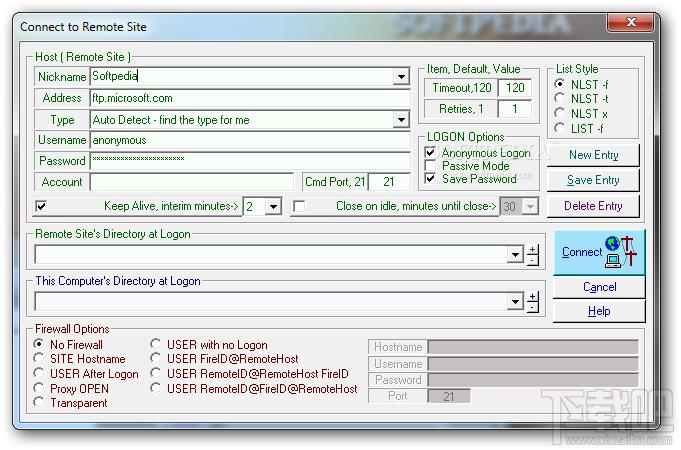Close the Connect to Remote Site dialog
The width and height of the screenshot is (681, 450).
[631, 22]
